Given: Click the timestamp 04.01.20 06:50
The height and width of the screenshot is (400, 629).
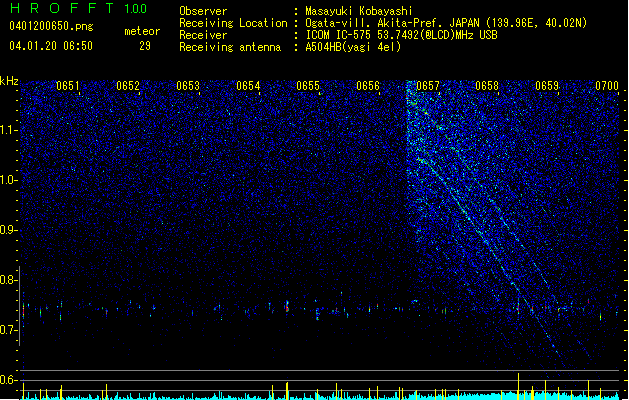Looking at the screenshot, I should (x=51, y=46).
